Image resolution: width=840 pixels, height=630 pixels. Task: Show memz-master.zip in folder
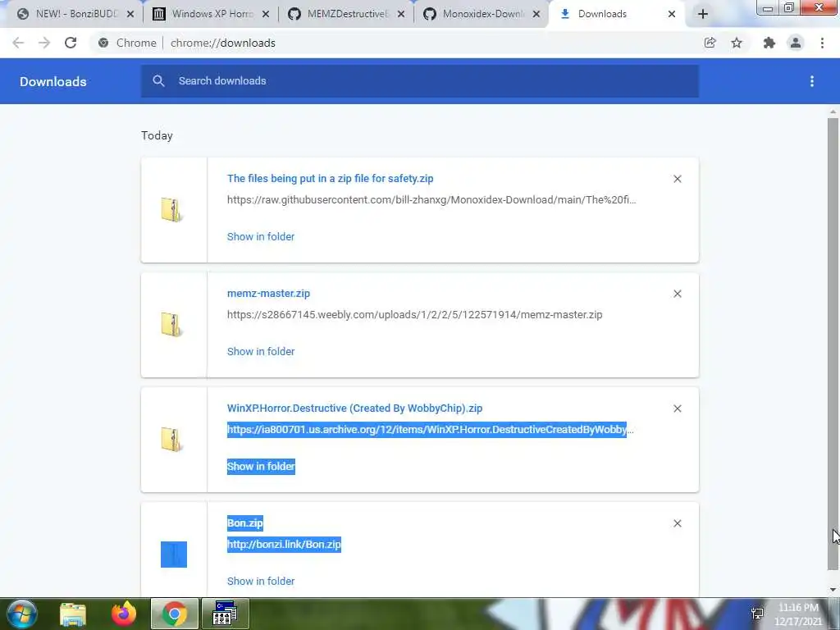click(x=261, y=351)
